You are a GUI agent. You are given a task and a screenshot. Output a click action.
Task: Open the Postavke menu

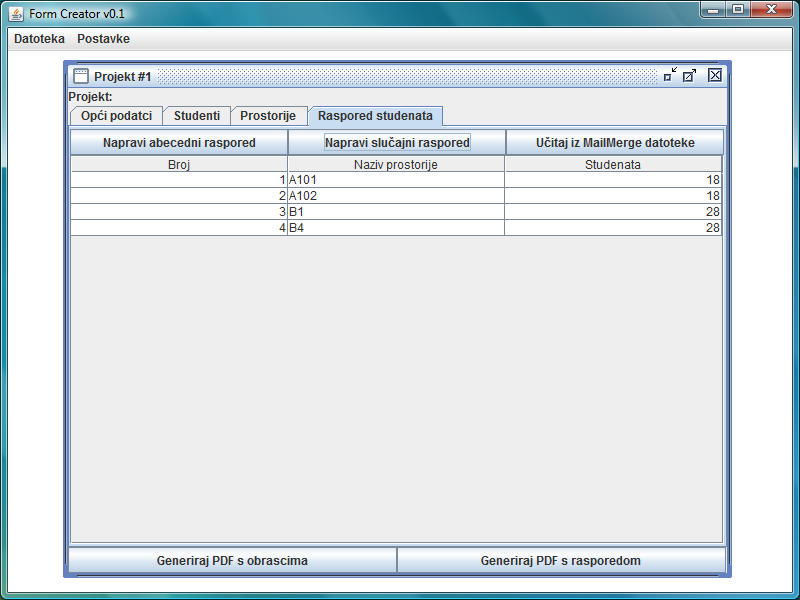pyautogui.click(x=103, y=39)
